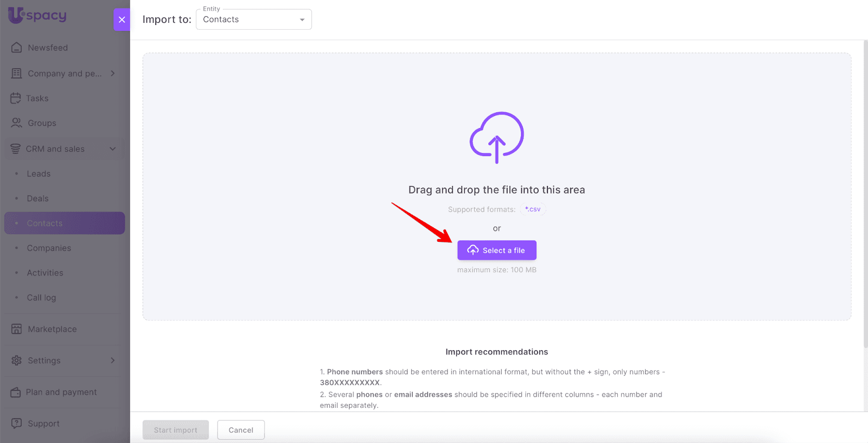Click the Tasks calendar icon
Screen dimensions: 868x443
pyautogui.click(x=16, y=98)
